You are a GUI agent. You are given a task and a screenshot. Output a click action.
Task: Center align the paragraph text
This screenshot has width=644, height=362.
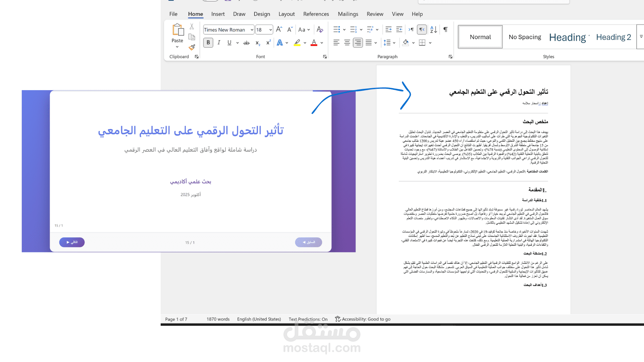[347, 43]
